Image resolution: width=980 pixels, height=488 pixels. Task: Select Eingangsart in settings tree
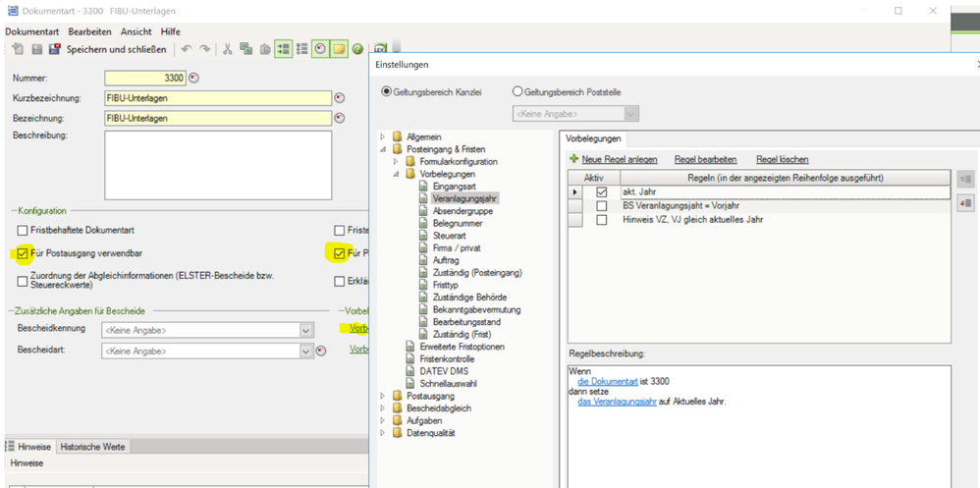(x=455, y=187)
